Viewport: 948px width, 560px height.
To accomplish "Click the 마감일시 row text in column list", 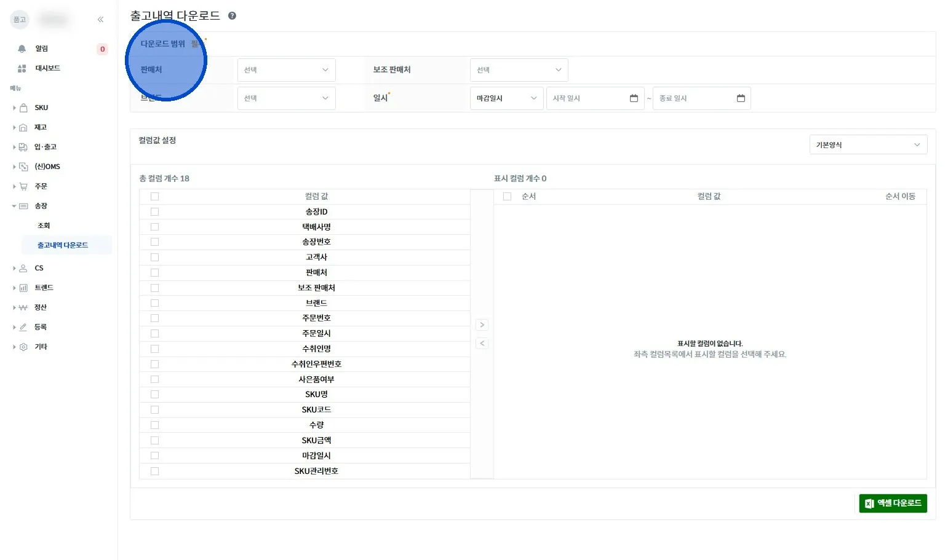I will [x=316, y=455].
